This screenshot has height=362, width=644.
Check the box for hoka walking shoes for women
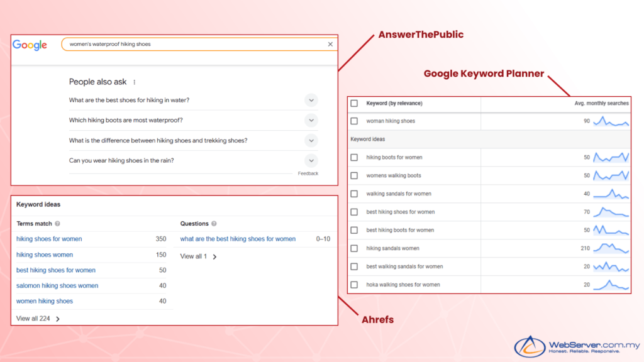[354, 285]
